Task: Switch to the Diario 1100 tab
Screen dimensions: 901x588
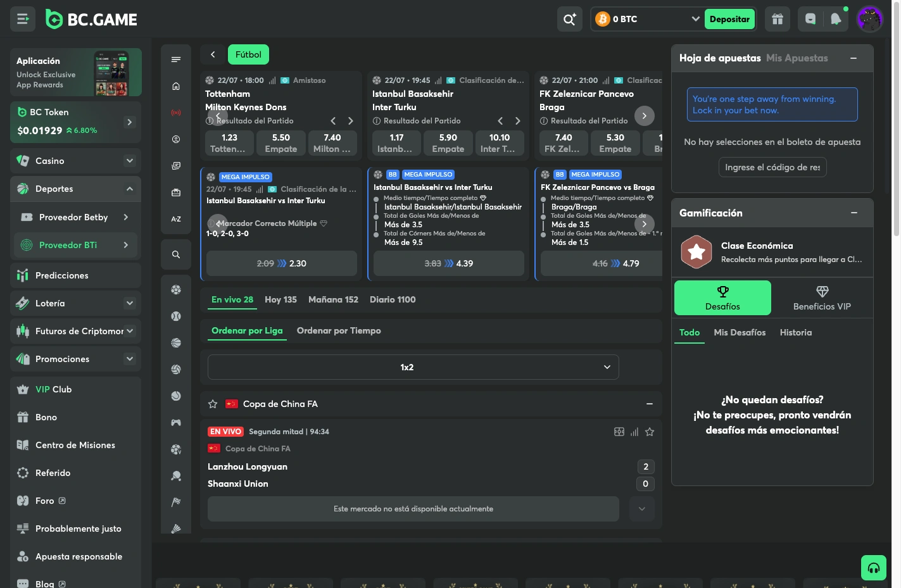Action: pos(393,300)
